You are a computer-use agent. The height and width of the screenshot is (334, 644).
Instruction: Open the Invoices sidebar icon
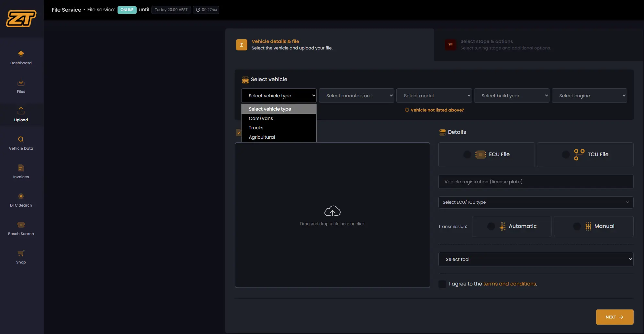click(x=21, y=168)
